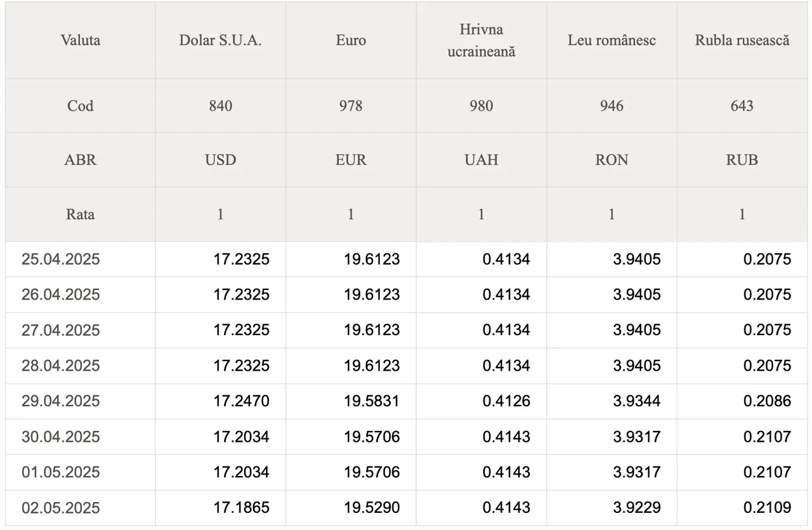Select the 29.04.2025 date cell
Viewport: 812px width, 530px height.
coord(81,401)
